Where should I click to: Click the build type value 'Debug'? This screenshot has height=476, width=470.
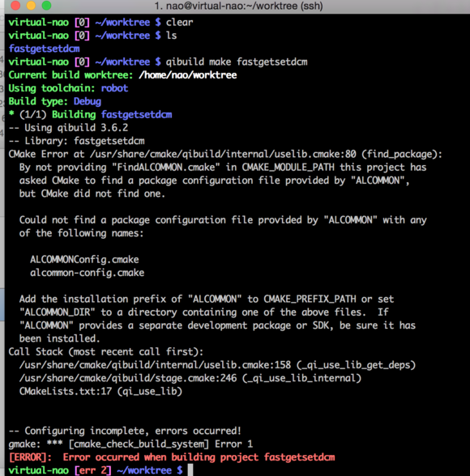pos(88,101)
